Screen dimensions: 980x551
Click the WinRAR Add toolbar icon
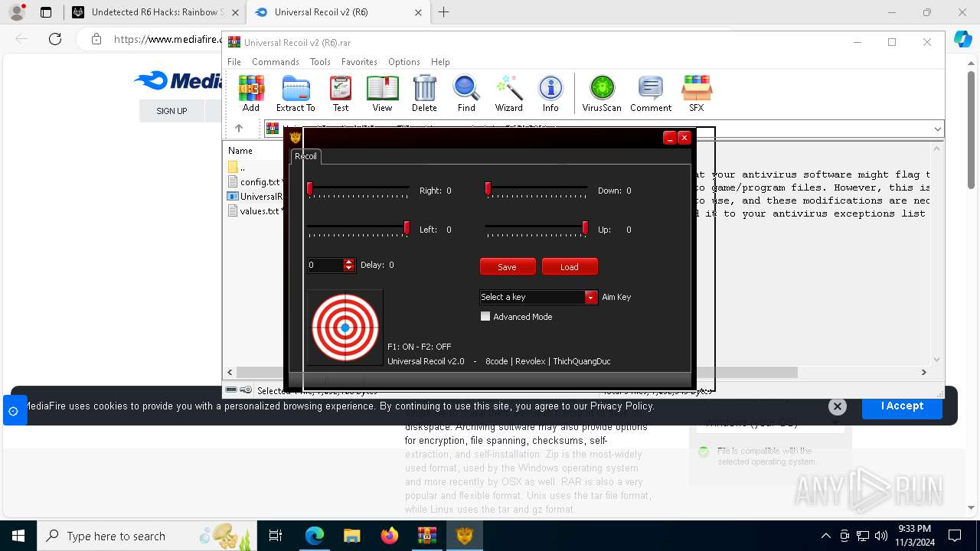coord(251,93)
